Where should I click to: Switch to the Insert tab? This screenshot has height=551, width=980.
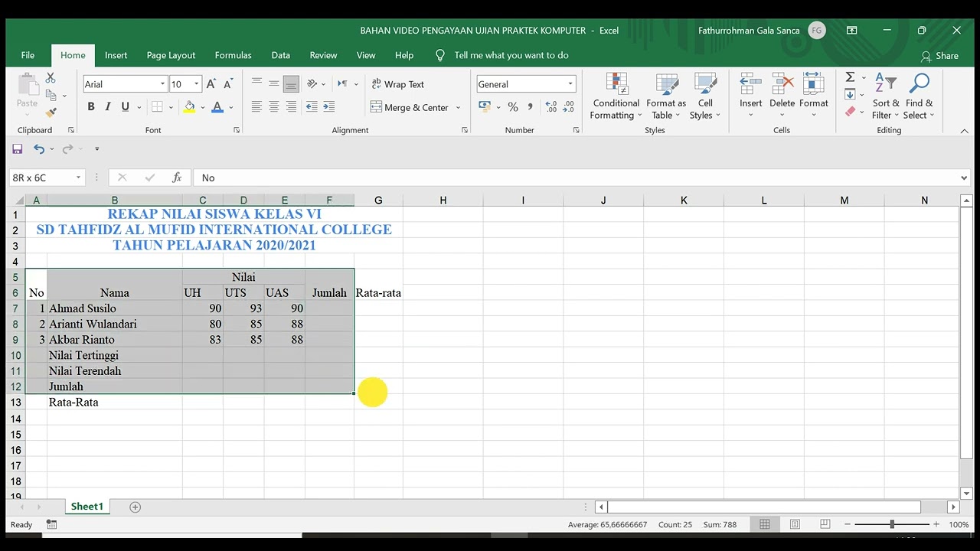tap(116, 55)
